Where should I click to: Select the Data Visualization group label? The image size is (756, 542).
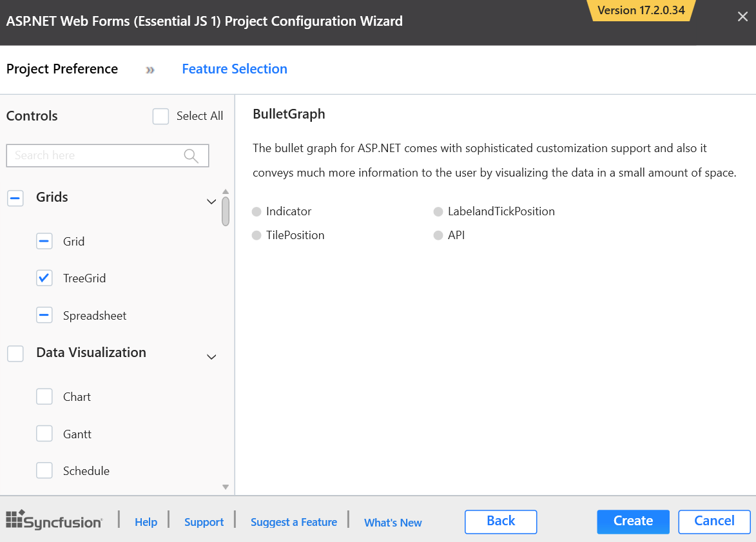[91, 353]
